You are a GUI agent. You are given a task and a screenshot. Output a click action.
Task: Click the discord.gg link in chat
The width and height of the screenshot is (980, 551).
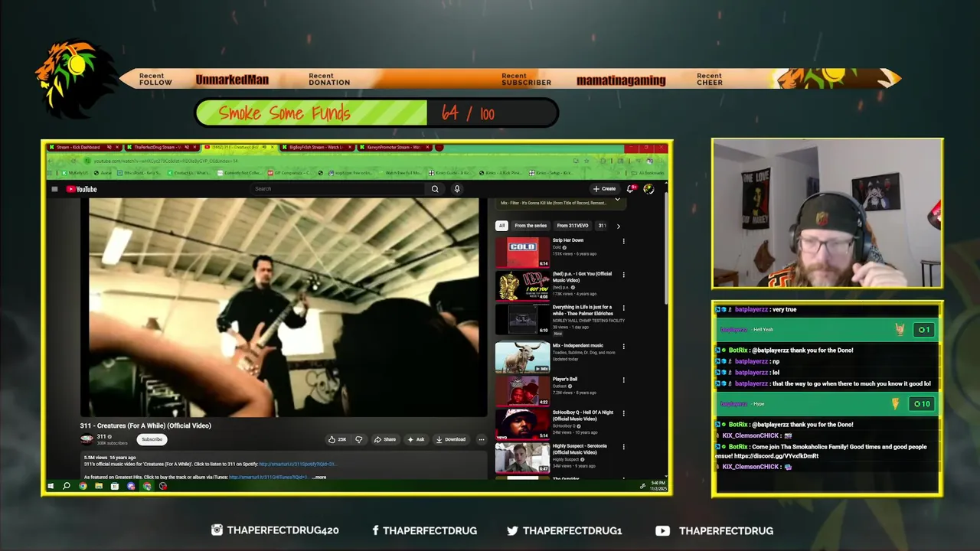776,456
